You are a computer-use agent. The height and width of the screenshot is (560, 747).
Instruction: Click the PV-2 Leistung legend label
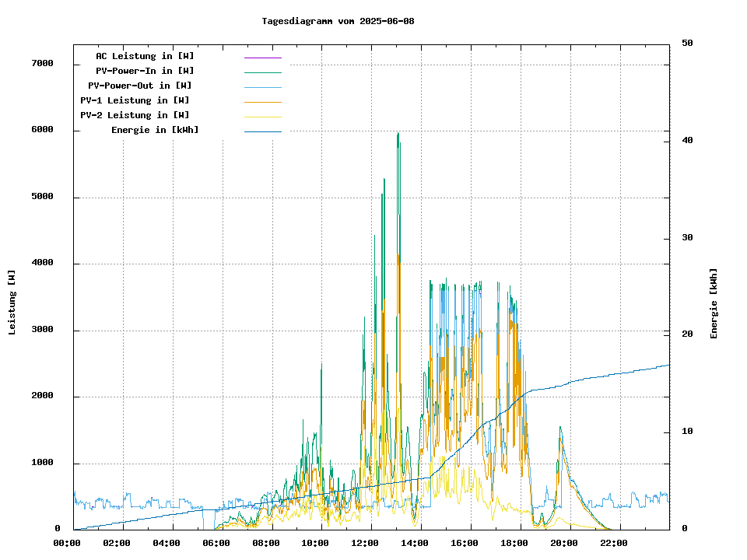[135, 115]
